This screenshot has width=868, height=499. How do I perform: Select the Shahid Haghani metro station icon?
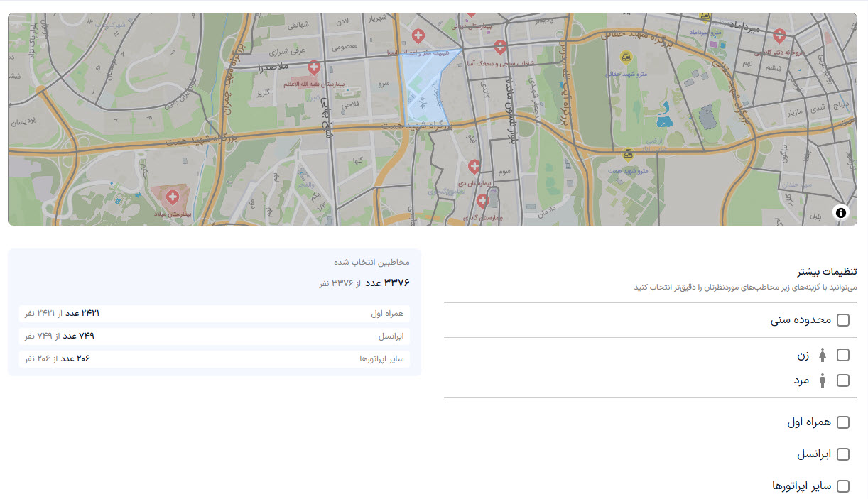pyautogui.click(x=626, y=57)
